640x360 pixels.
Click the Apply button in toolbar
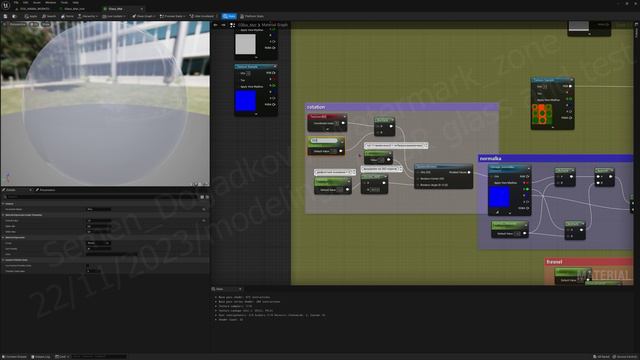[x=31, y=16]
